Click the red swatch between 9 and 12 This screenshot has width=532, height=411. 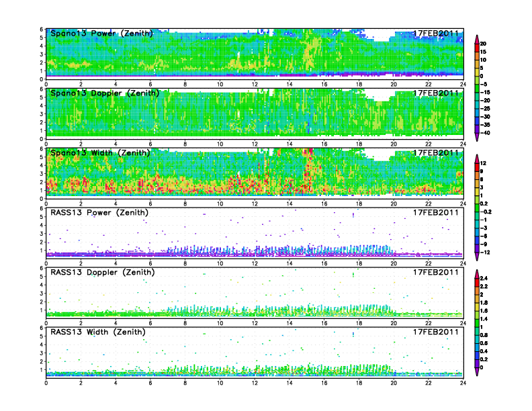pyautogui.click(x=477, y=167)
